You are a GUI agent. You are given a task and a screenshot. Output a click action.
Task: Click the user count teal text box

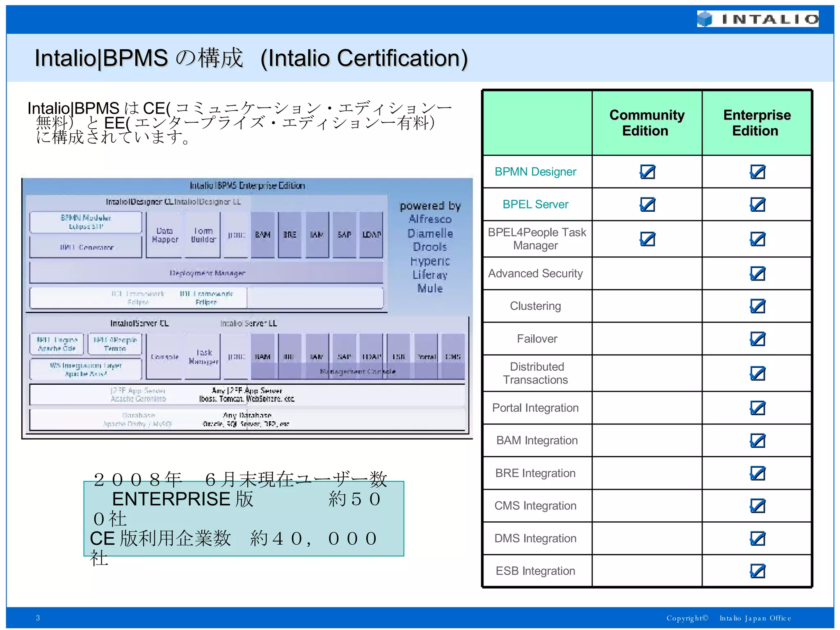244,519
